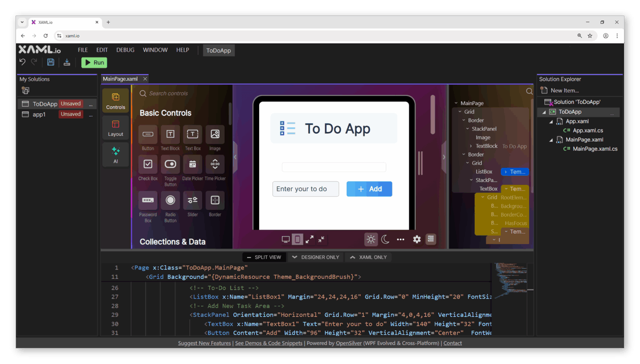Viewport: 640px width, 364px height.
Task: Click the 'Enter your to do' text box
Action: [x=306, y=189]
